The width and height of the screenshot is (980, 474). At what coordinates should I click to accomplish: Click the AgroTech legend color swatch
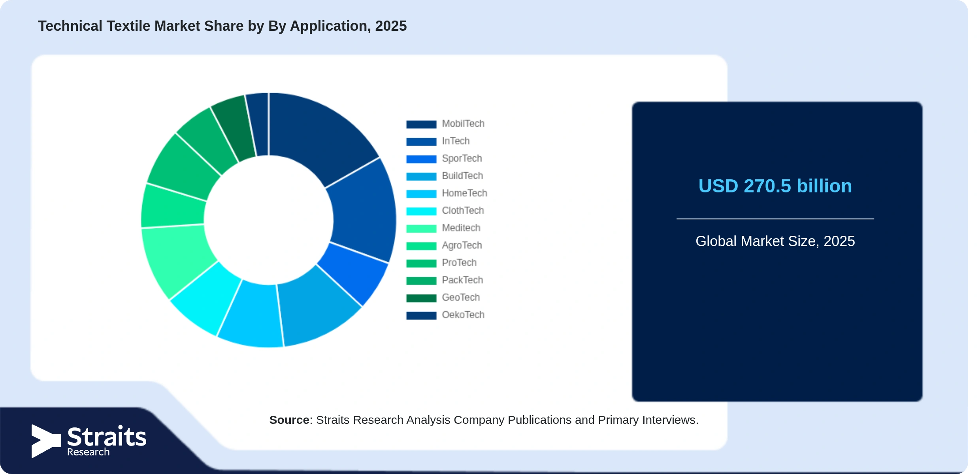pyautogui.click(x=421, y=246)
